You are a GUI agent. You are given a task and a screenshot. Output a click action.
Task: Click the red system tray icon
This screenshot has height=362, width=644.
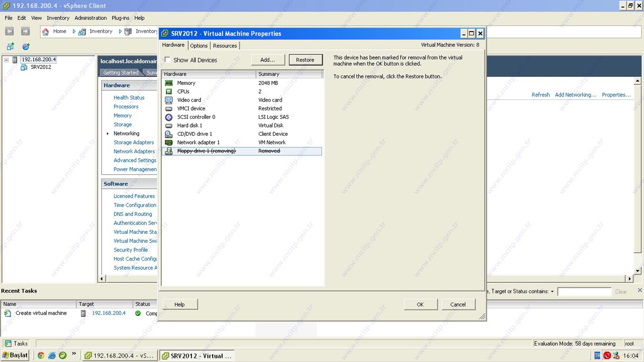(607, 355)
